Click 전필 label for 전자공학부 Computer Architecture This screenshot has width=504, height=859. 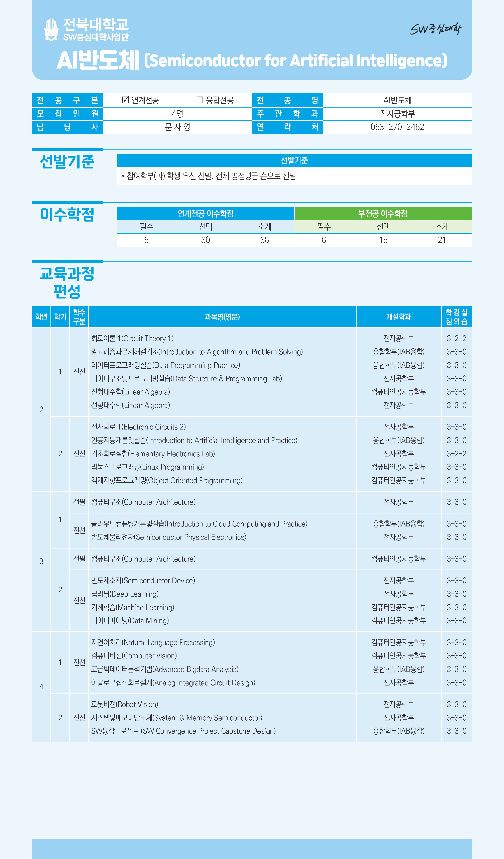(79, 502)
